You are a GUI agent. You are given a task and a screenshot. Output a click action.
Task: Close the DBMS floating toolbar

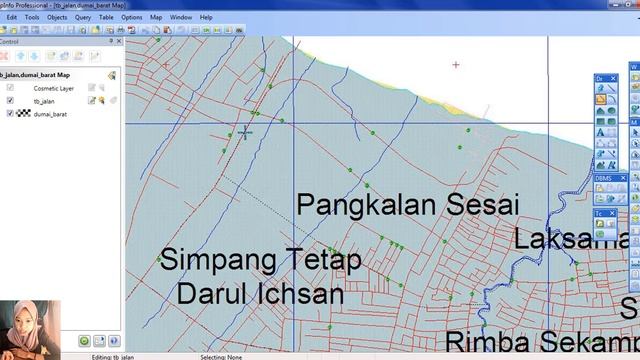tap(623, 178)
